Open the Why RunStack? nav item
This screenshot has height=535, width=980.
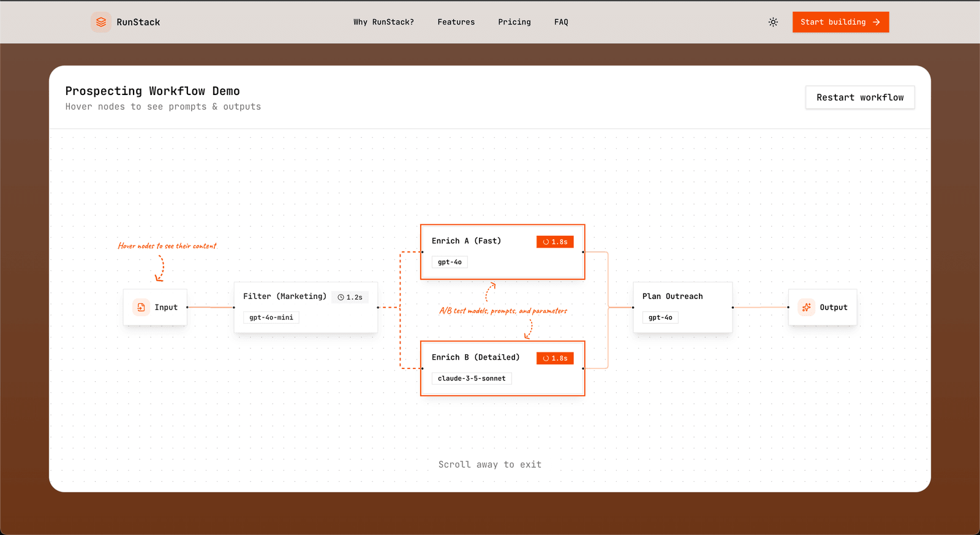(383, 22)
